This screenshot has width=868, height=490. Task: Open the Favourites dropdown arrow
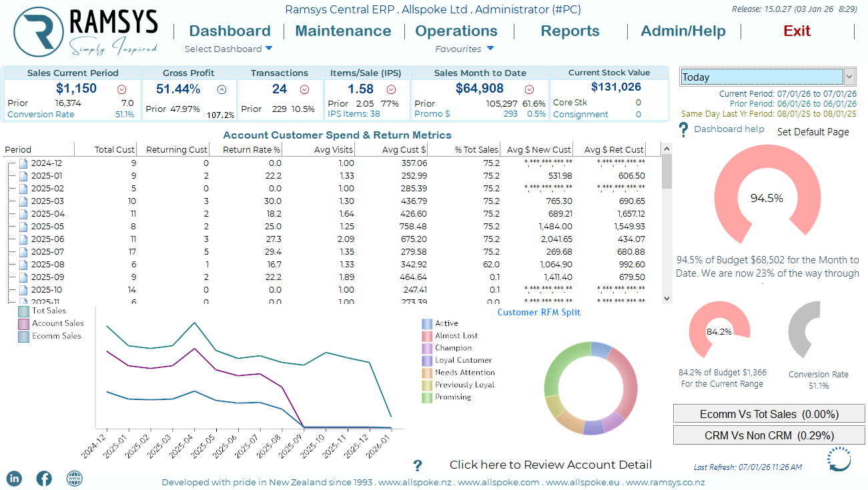(x=490, y=48)
